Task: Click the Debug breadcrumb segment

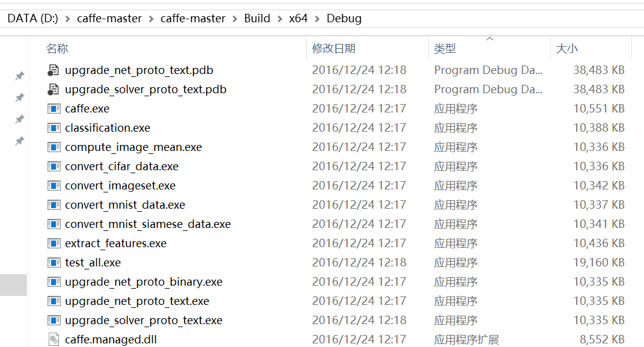Action: click(344, 19)
